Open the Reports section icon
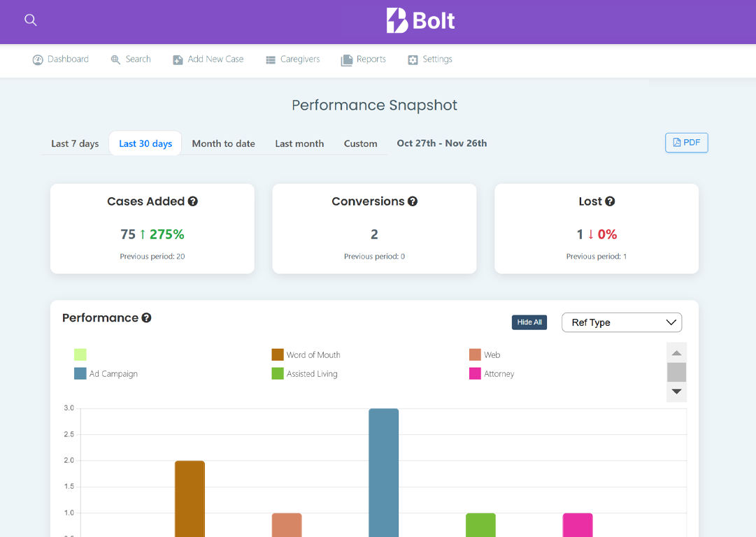Screen dimensions: 756x537 pyautogui.click(x=345, y=59)
